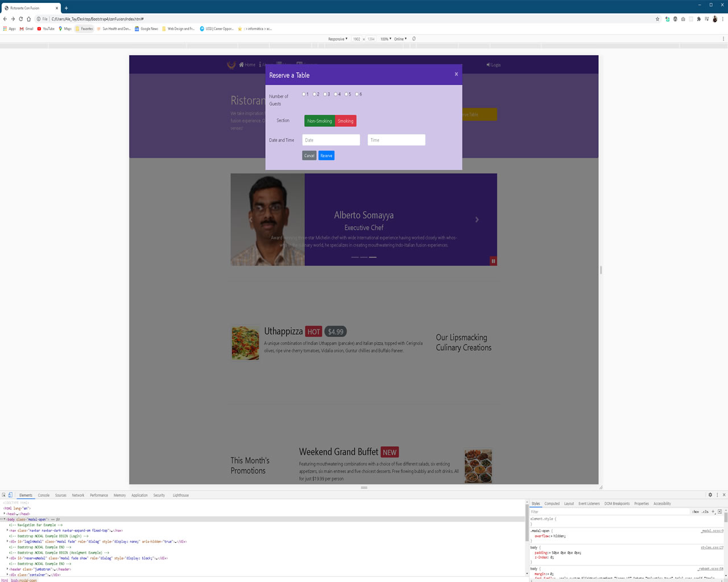728x582 pixels.
Task: Select the inspect element tool in DevTools
Action: (x=4, y=495)
